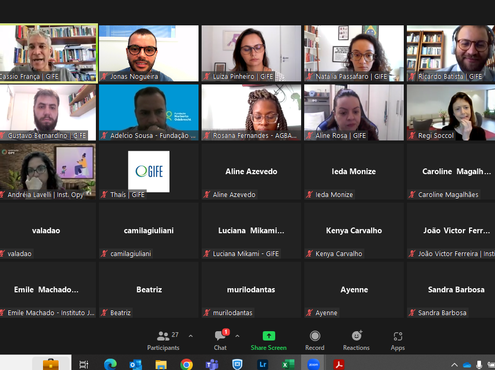Start sharing with Share Screen button

[269, 341]
